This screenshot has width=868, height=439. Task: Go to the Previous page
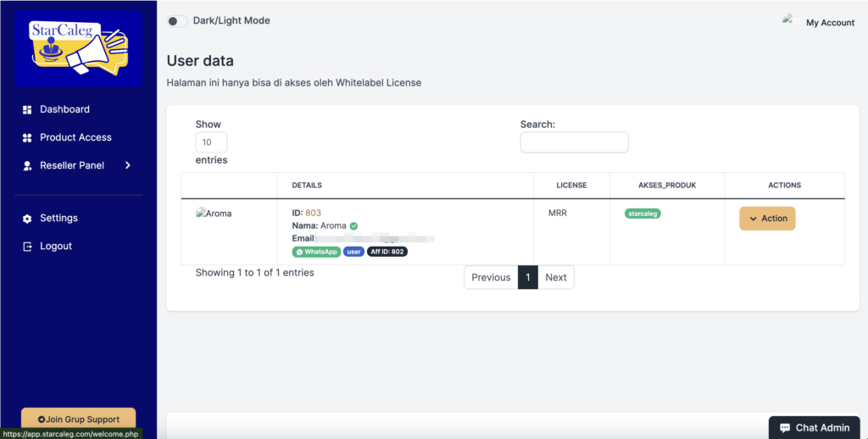tap(491, 277)
